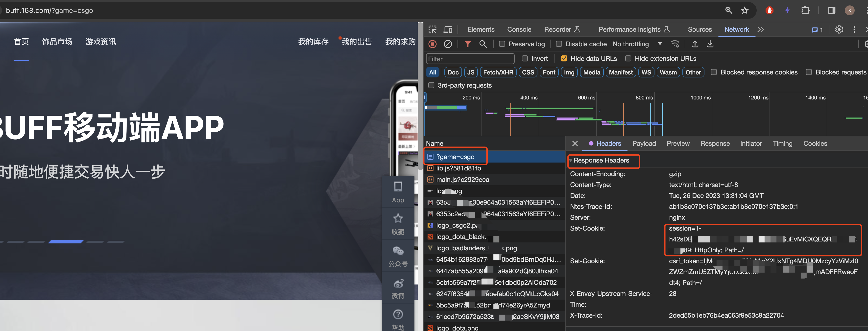Filter requests by Fetch/XHR
The width and height of the screenshot is (868, 331).
coord(498,72)
